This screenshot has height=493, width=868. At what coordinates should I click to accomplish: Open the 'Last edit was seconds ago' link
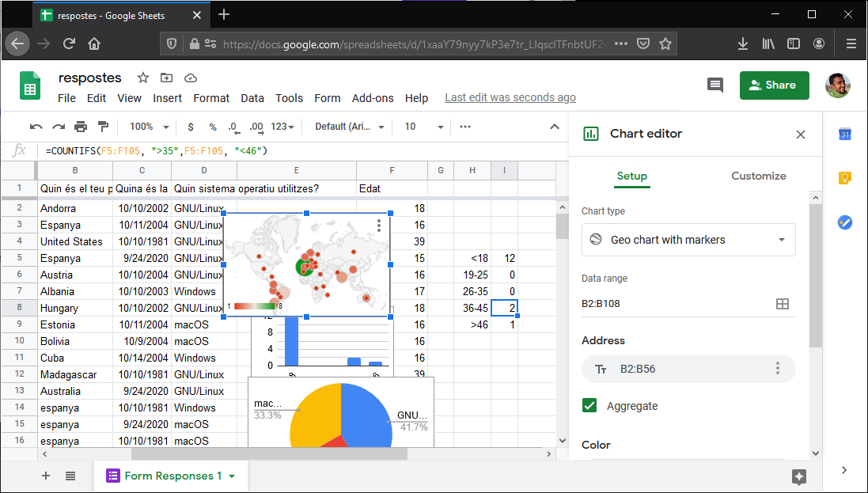coord(510,98)
